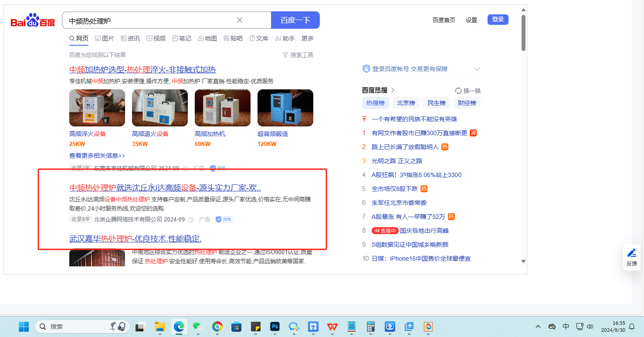Image resolution: width=644 pixels, height=337 pixels.
Task: Click the cloud sync icon in the system tray
Action: click(552, 327)
